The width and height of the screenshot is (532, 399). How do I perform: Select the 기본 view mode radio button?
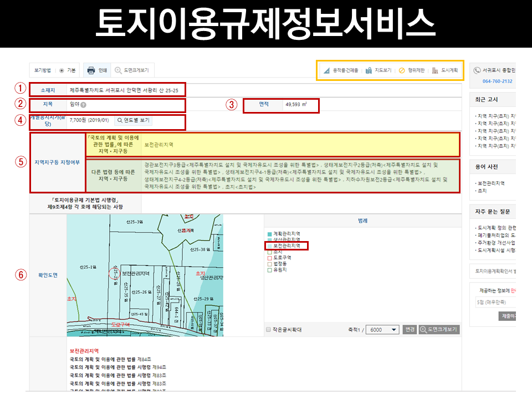point(62,70)
